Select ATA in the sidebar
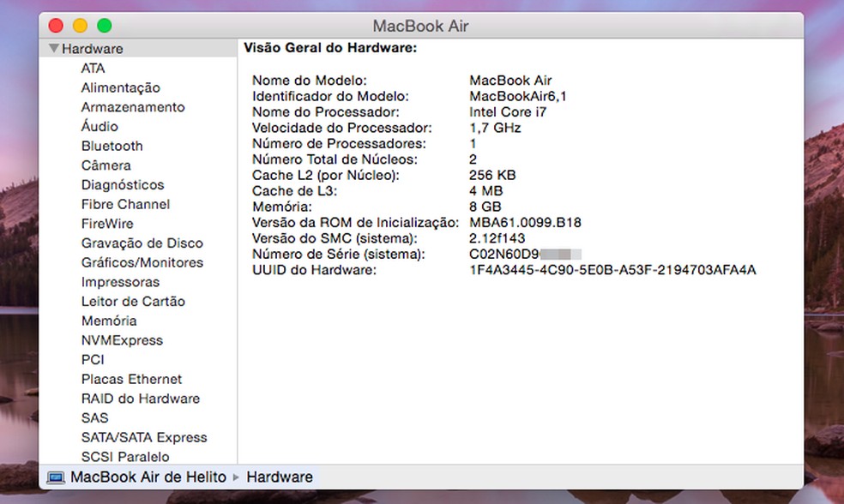Viewport: 844px width, 504px height. tap(93, 69)
